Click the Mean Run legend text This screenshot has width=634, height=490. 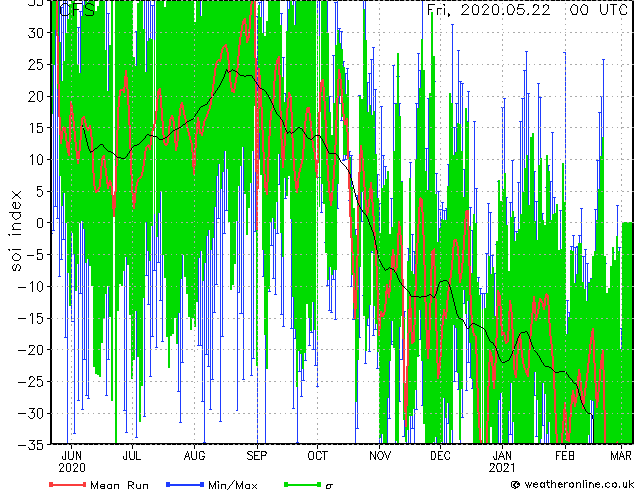(x=119, y=485)
